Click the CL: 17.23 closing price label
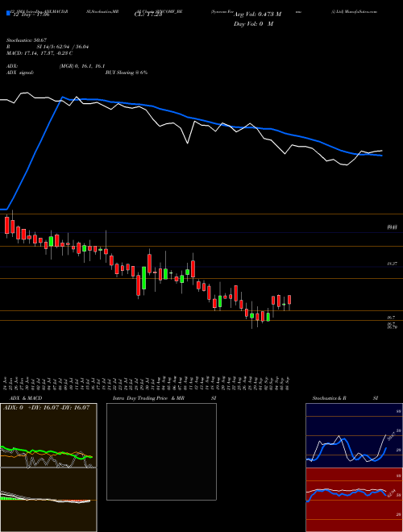Screen dimensions: 403x532 point(148,15)
